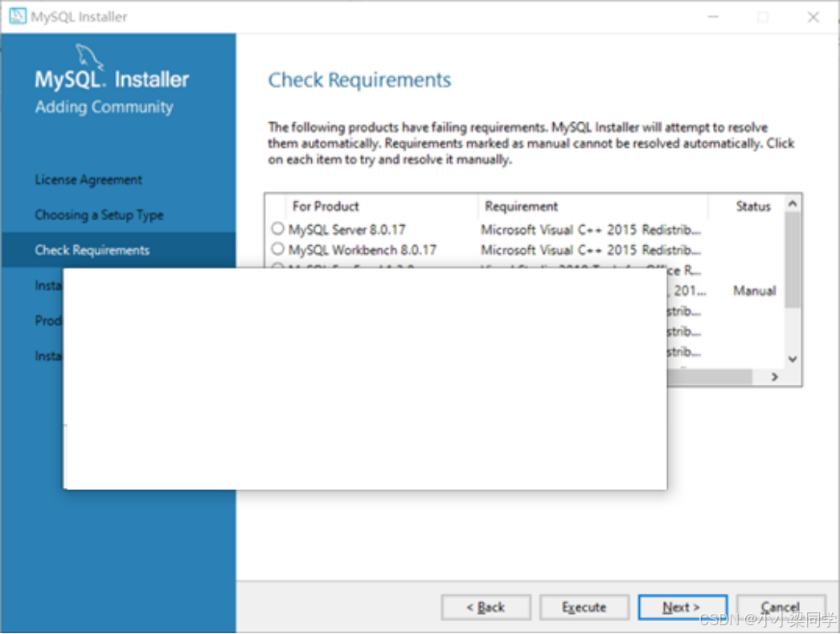840x634 pixels.
Task: Select the MySQL Server 8.0.17 radio button
Action: (277, 229)
